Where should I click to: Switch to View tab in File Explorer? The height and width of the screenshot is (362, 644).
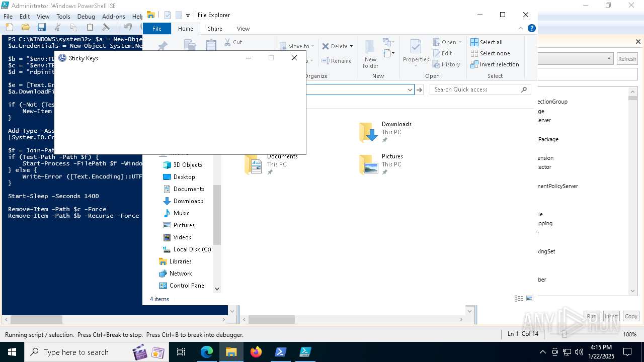pos(243,29)
